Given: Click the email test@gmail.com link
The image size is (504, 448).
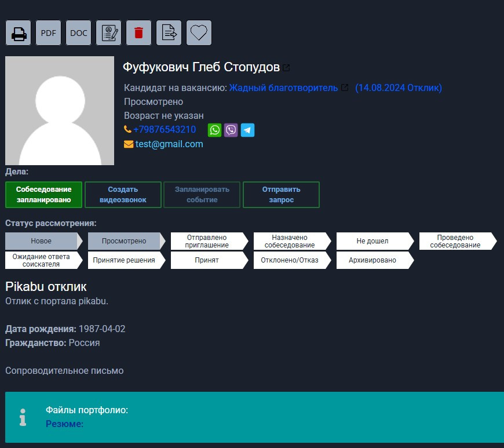Looking at the screenshot, I should pos(169,144).
